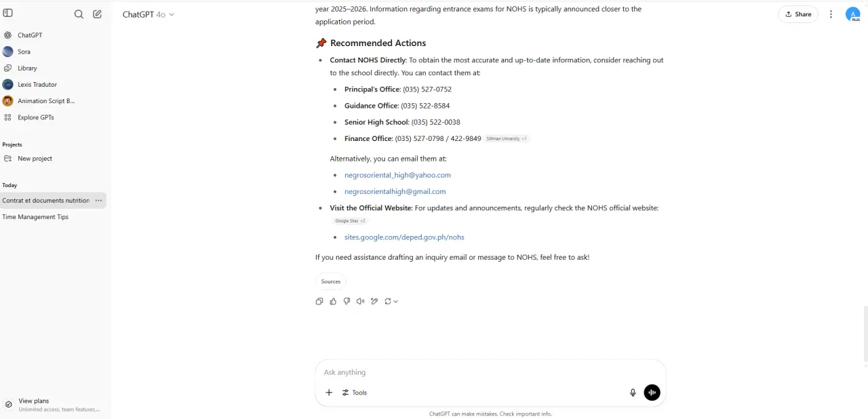Copy the response with the copy icon

point(319,301)
